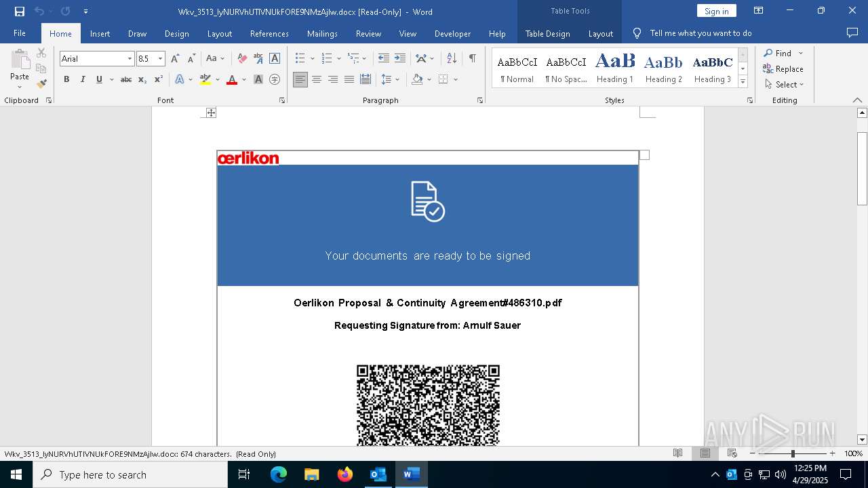Image resolution: width=868 pixels, height=488 pixels.
Task: Click the Copy icon in Clipboard group
Action: pos(41,68)
